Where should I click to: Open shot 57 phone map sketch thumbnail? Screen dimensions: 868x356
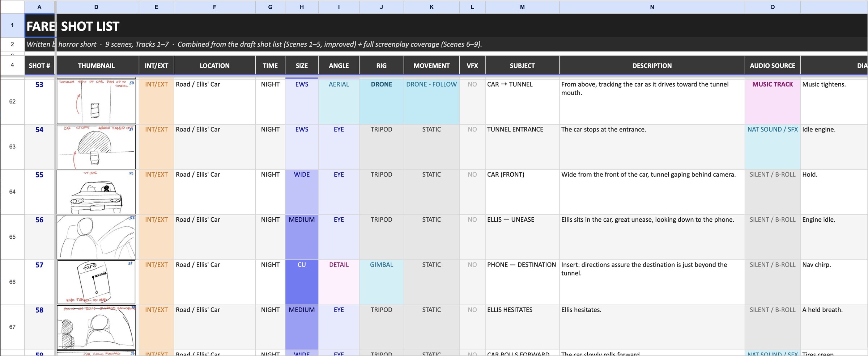[x=96, y=282]
